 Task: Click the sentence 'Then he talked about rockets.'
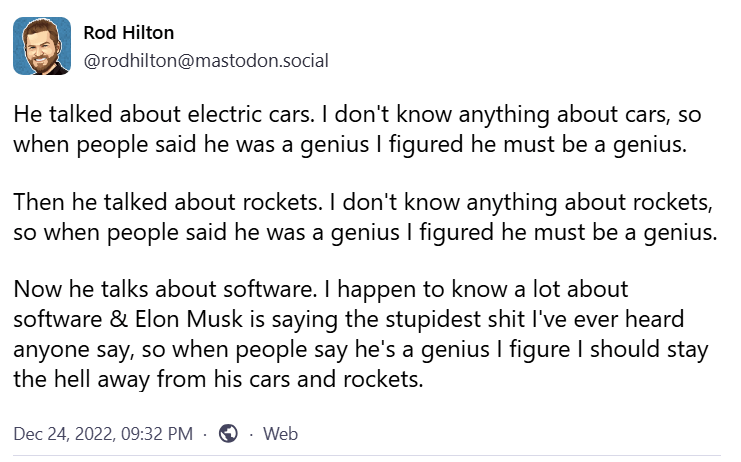click(x=168, y=202)
